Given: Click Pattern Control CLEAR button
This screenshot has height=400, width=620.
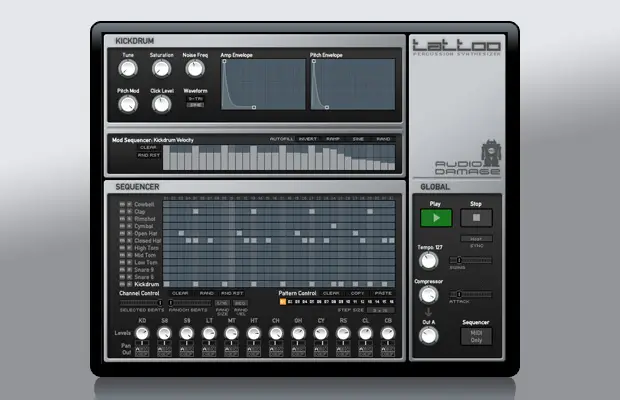Looking at the screenshot, I should pos(331,293).
